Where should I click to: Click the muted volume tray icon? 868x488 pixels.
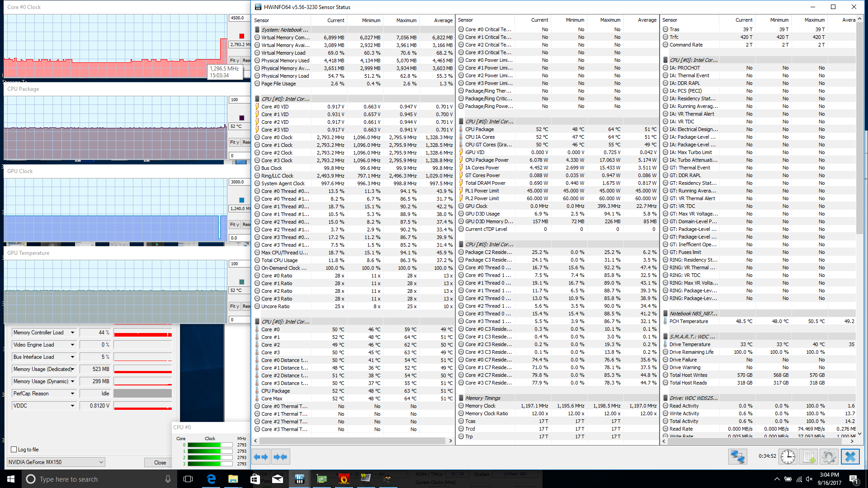[x=809, y=479]
